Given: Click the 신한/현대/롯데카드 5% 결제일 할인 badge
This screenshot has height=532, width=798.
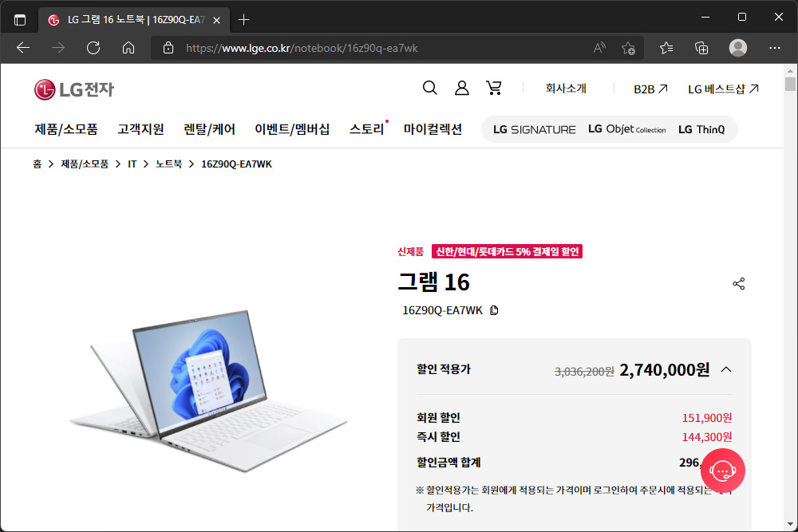Looking at the screenshot, I should point(507,251).
